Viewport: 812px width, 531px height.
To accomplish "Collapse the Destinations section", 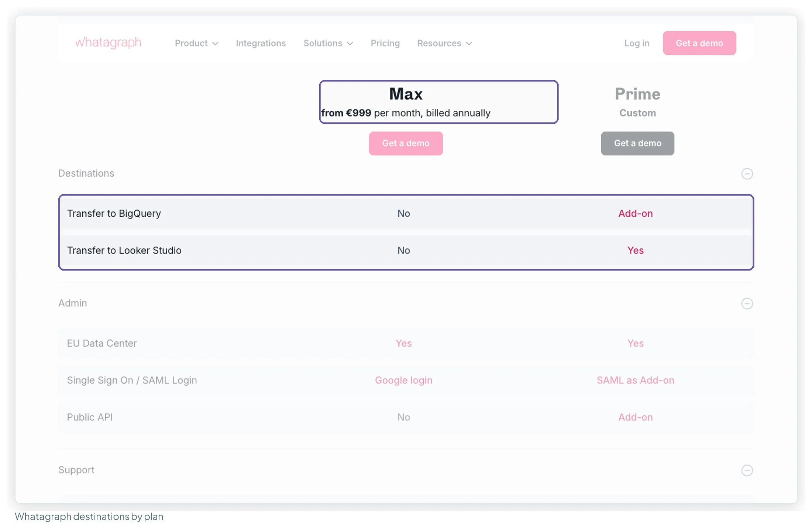I will coord(747,173).
